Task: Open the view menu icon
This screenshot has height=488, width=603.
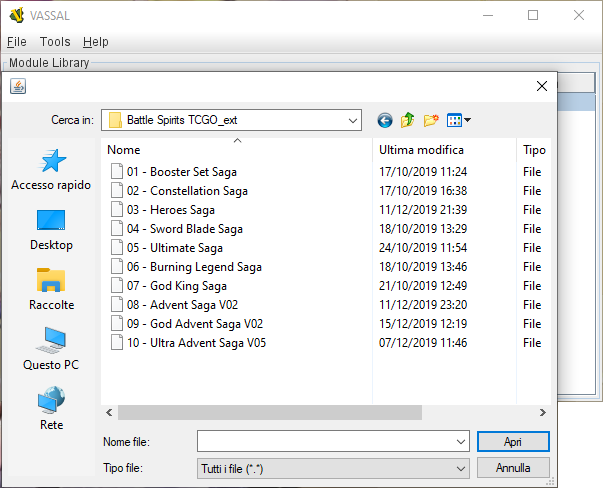Action: tap(454, 120)
